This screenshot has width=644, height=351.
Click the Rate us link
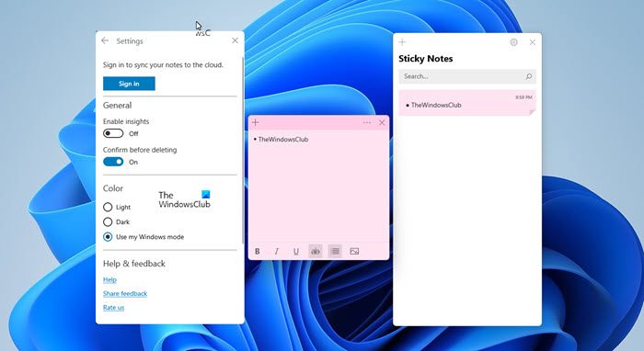(113, 308)
